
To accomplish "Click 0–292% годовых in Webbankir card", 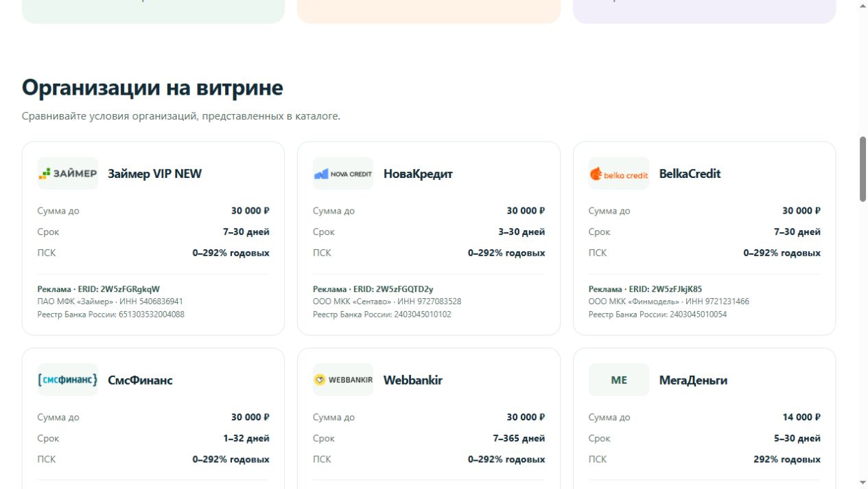I will click(506, 459).
